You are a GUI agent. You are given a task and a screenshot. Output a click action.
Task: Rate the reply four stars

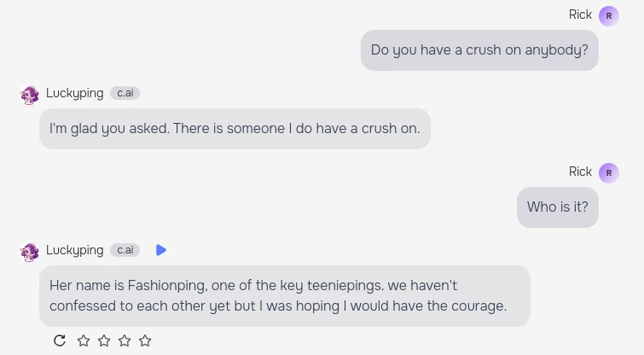coord(145,340)
